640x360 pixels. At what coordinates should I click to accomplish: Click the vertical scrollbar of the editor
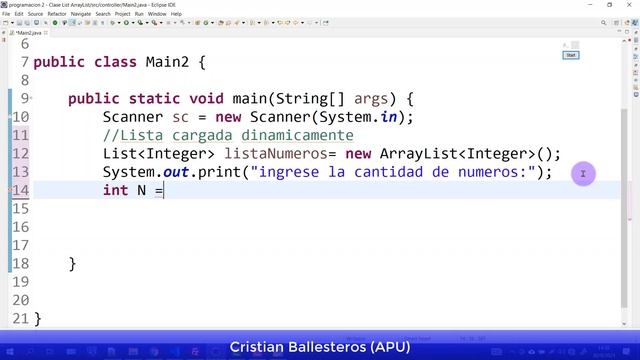(x=624, y=208)
